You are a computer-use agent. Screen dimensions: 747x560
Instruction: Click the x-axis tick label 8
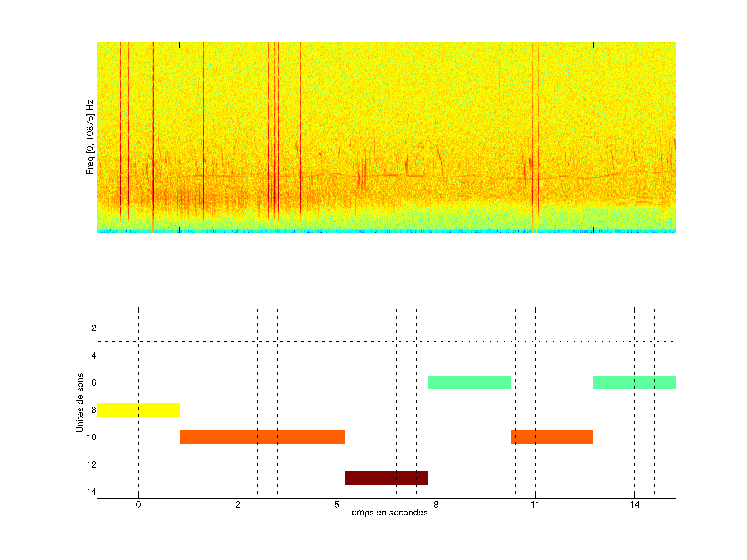click(x=436, y=505)
